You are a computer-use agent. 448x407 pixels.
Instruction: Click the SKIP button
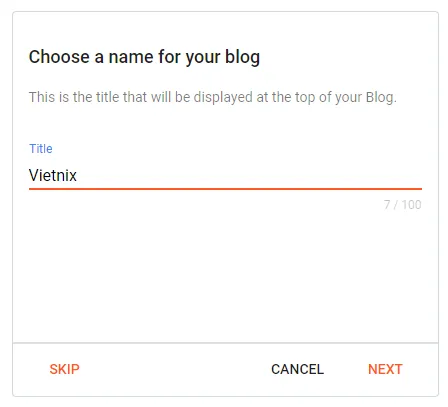[x=64, y=369]
